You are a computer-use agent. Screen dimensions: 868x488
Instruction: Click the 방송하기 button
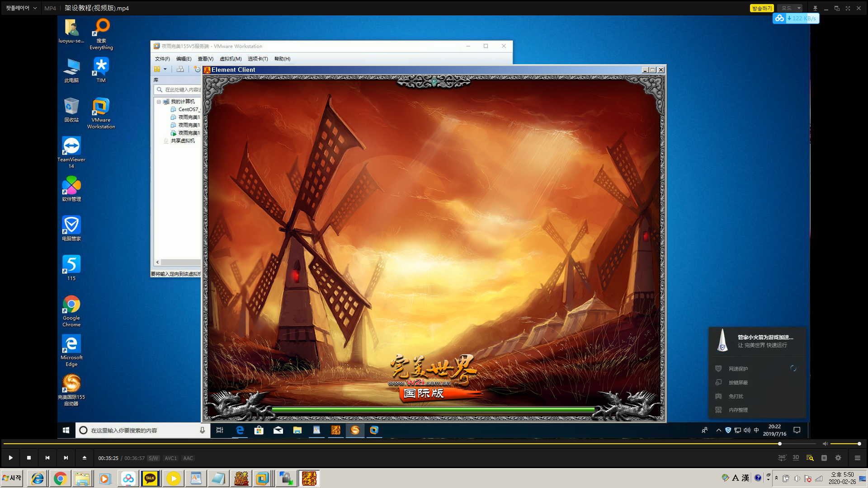(762, 8)
